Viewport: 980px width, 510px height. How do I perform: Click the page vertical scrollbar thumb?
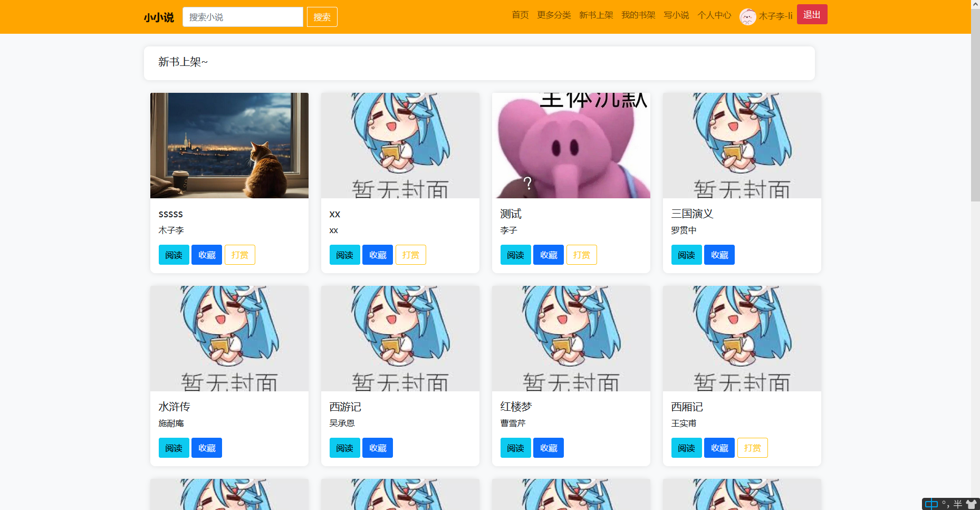975,105
